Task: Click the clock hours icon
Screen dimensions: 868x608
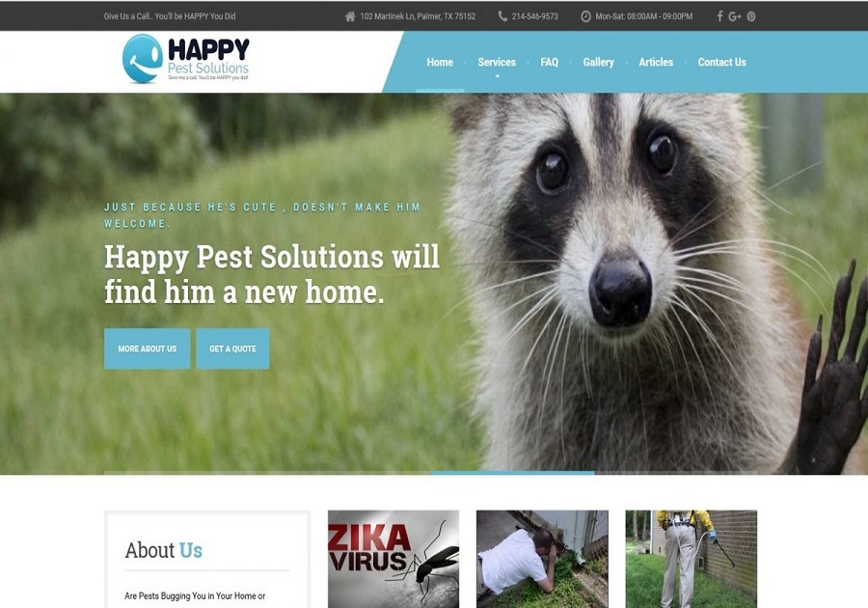Action: (x=585, y=16)
